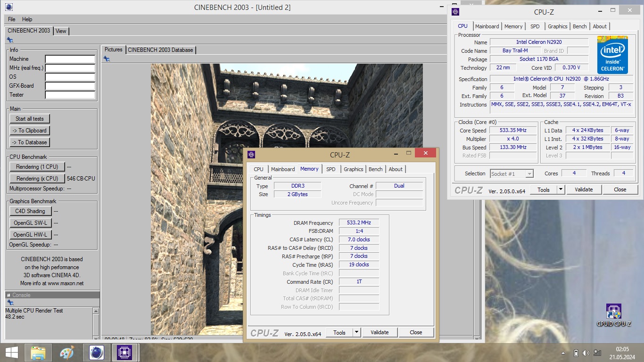Open Tools dropdown arrow in memory CPU-Z window

click(x=356, y=332)
